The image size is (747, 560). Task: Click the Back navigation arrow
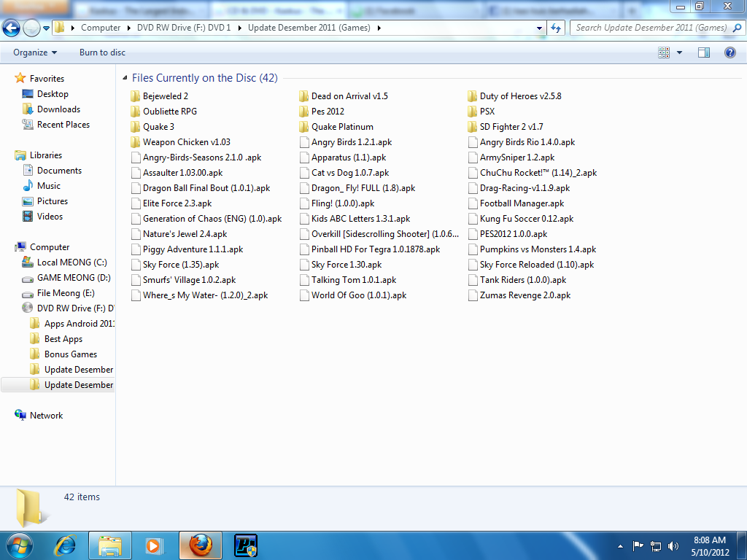11,28
